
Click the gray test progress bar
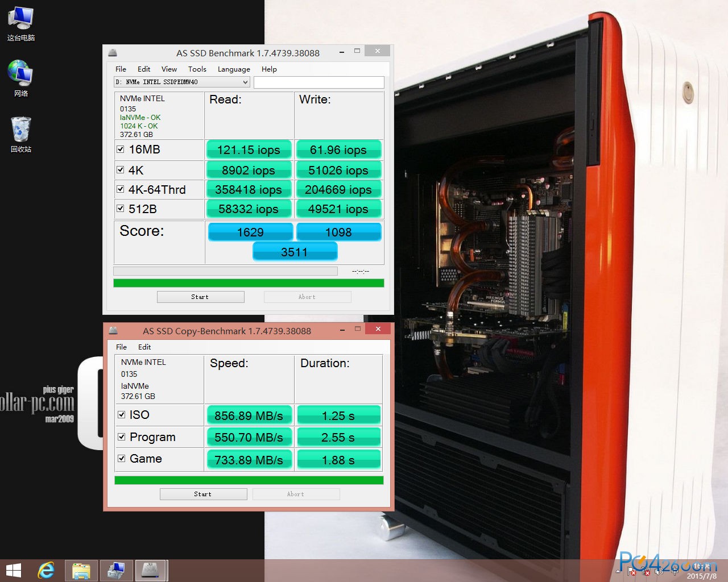pos(225,271)
